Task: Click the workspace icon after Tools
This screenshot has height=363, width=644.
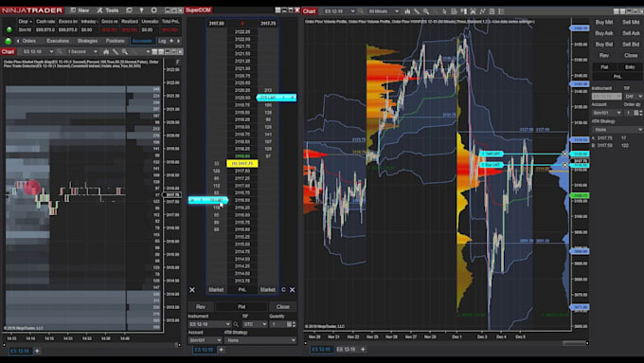Action: (129, 10)
